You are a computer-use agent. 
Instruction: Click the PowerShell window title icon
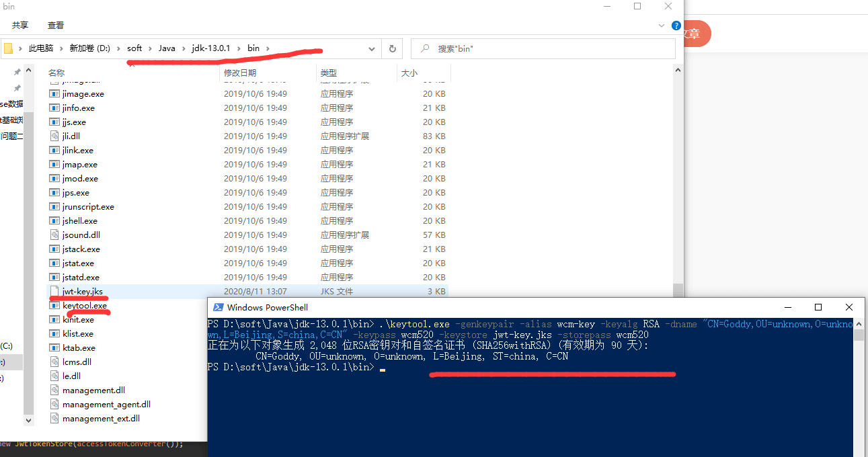tap(218, 308)
